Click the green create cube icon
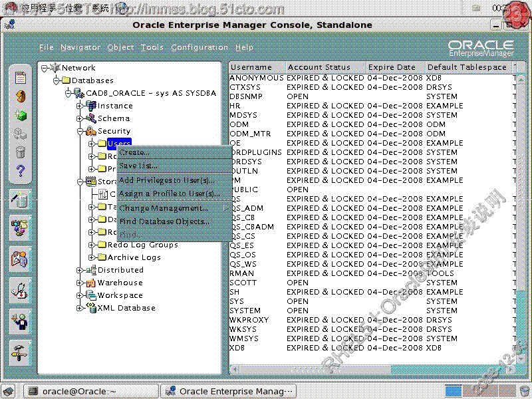The image size is (532, 399). tap(21, 115)
